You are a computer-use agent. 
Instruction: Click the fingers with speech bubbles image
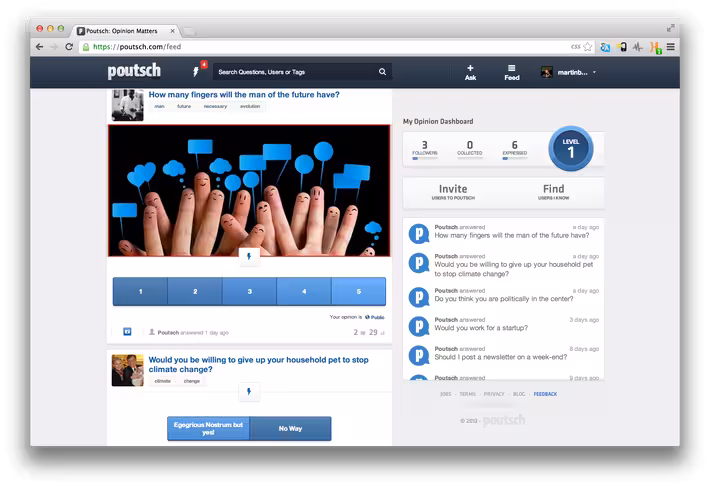(x=249, y=191)
